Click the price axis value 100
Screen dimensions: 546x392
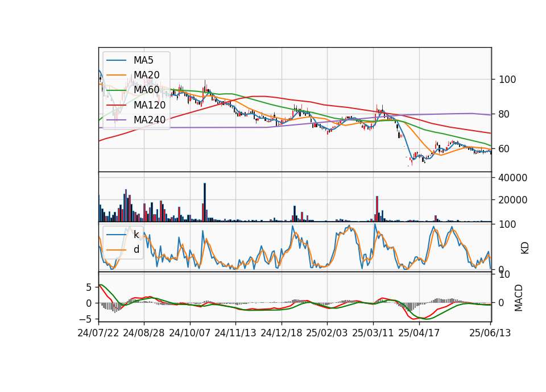tap(507, 80)
